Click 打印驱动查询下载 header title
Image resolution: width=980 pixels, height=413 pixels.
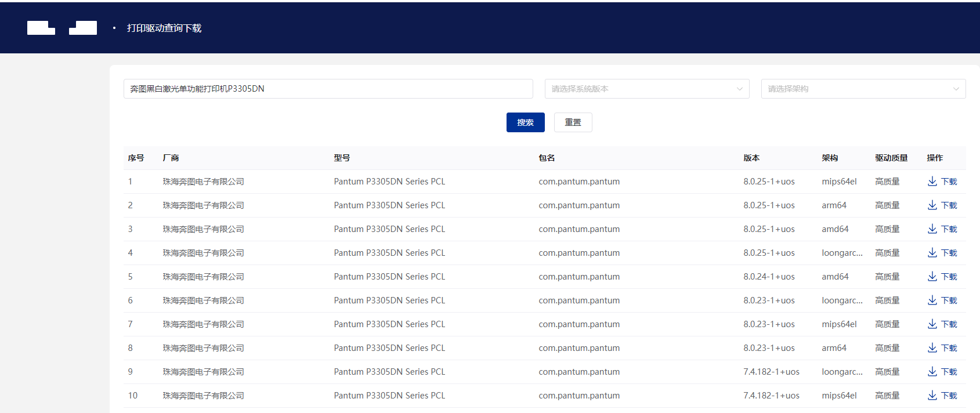click(164, 28)
